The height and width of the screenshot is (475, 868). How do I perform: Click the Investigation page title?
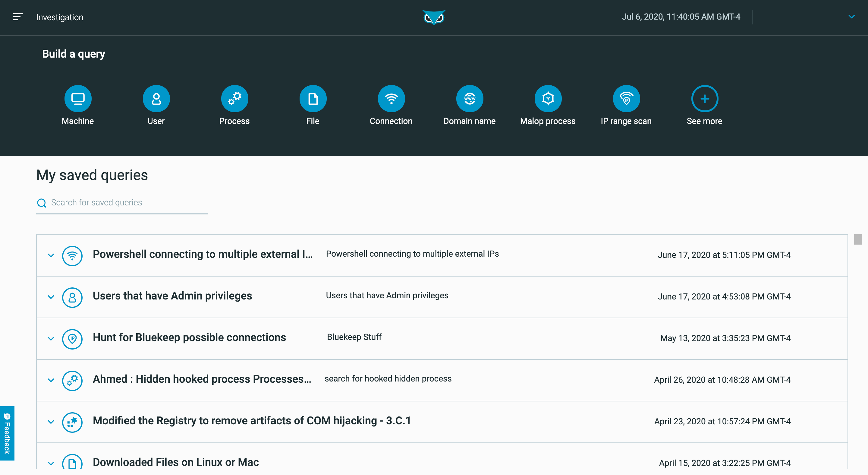pyautogui.click(x=60, y=17)
